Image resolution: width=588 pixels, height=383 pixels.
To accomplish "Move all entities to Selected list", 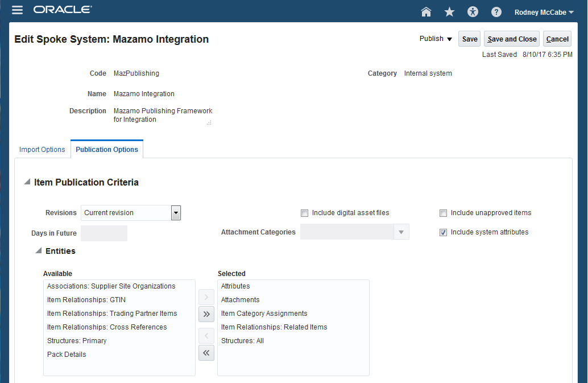I will [x=206, y=314].
